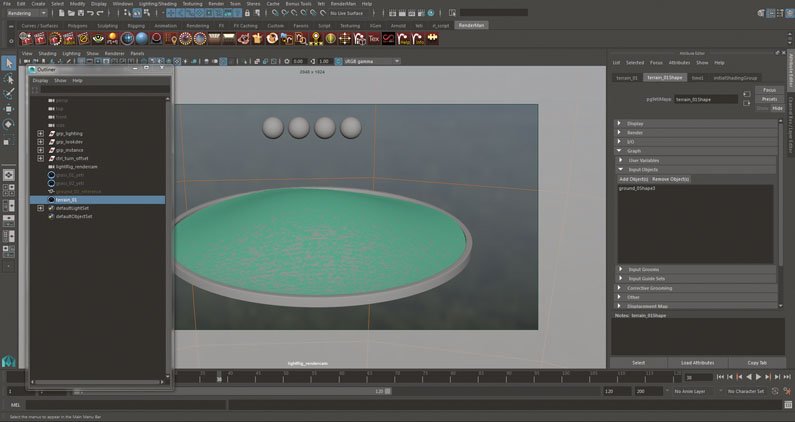
Task: Click the puzzle-piece icon at shelf end
Action: point(432,39)
